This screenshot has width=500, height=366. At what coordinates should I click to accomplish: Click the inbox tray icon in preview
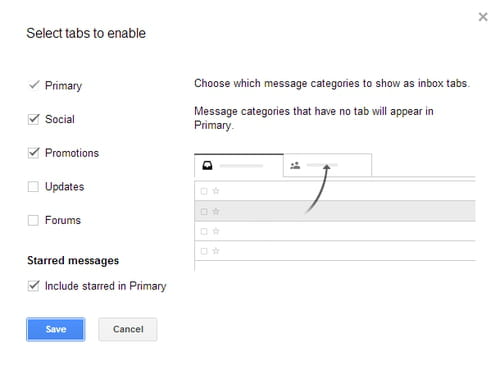pos(207,165)
